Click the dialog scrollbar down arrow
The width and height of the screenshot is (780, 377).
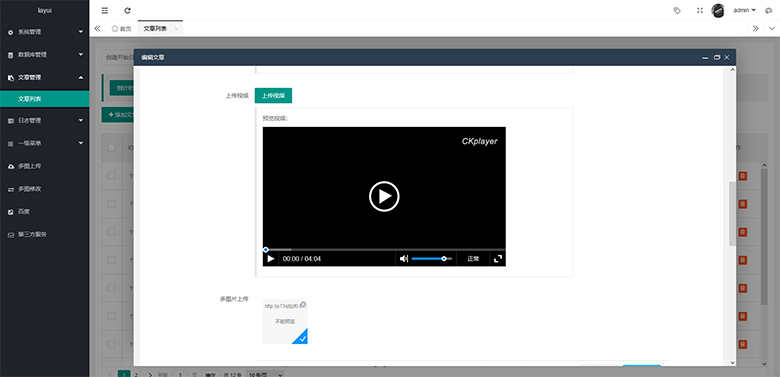pos(732,363)
